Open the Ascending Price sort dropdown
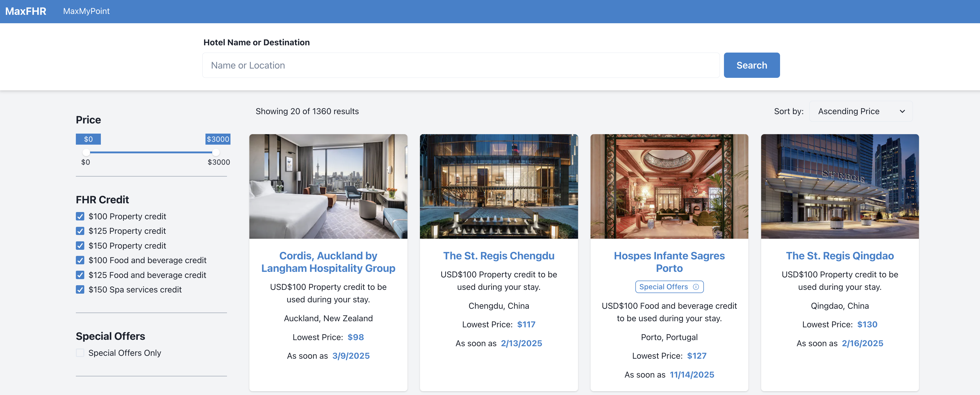 (x=861, y=112)
